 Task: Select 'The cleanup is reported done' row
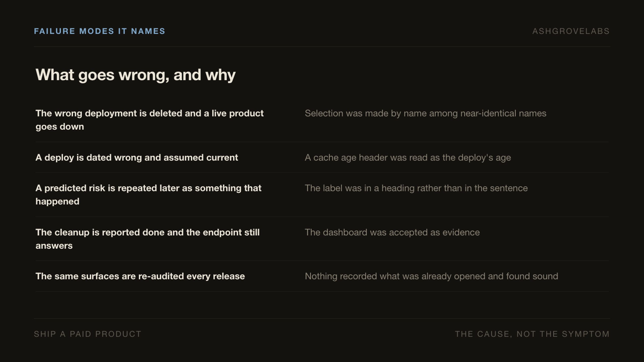coord(322,239)
